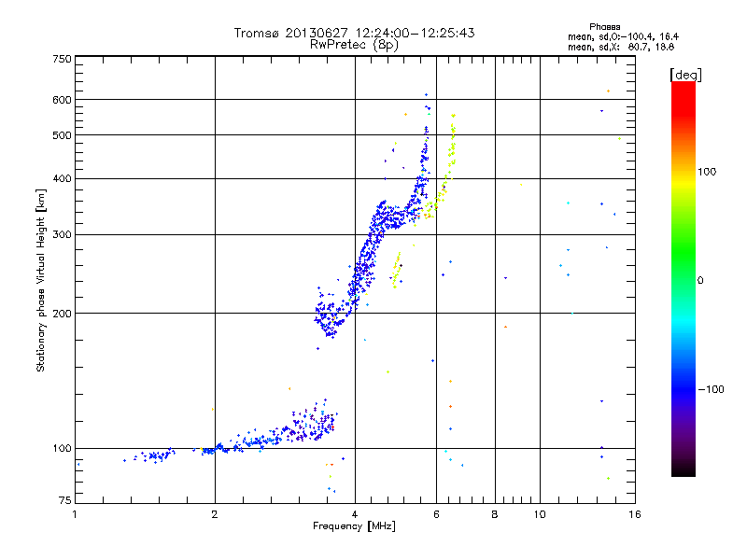Image resolution: width=747 pixels, height=560 pixels.
Task: Click x-axis tick label '2'
Action: pyautogui.click(x=215, y=514)
